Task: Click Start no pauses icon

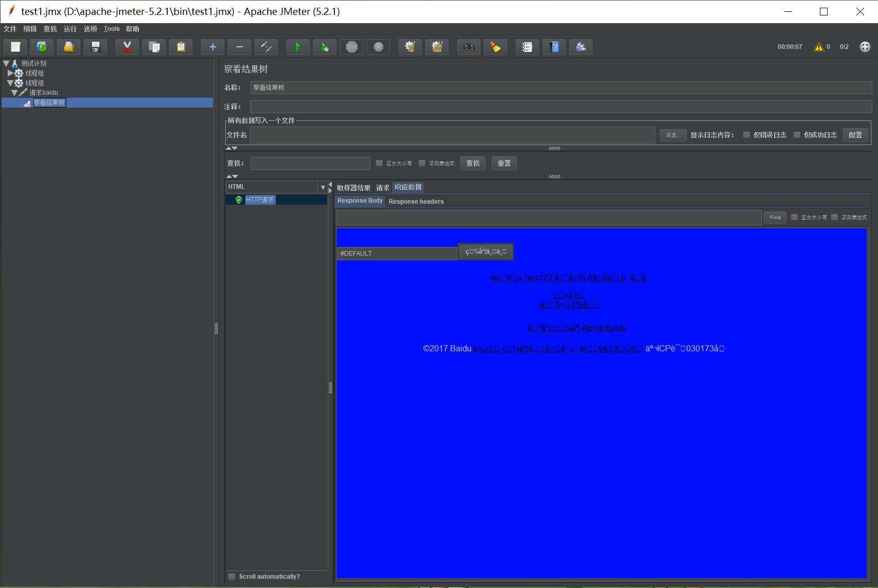Action: tap(325, 47)
